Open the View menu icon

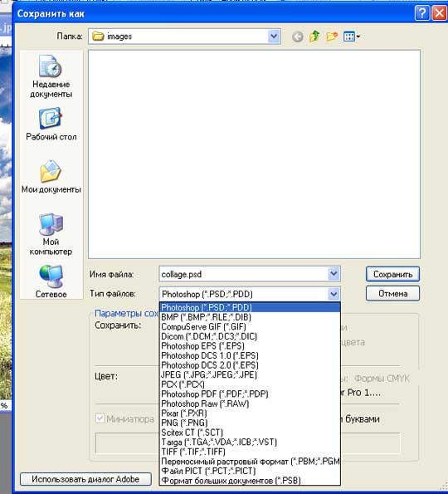coord(352,37)
